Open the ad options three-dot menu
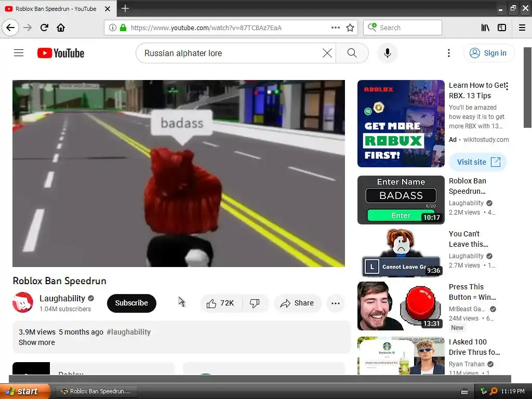 [507, 86]
